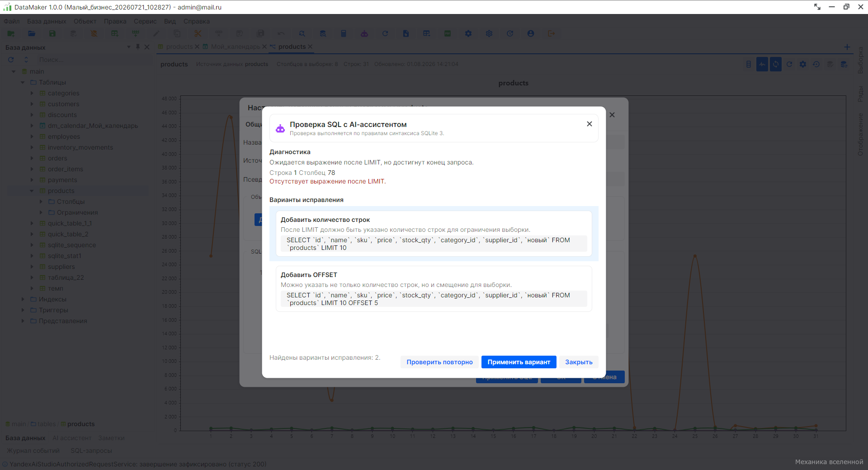Close the SQL AI assistant dialog with X

click(590, 124)
